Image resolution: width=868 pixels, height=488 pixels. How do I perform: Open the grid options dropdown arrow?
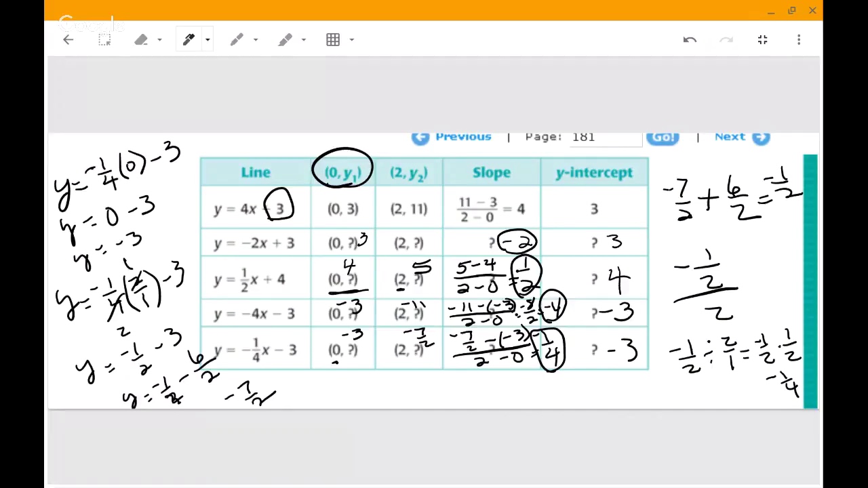pos(351,40)
